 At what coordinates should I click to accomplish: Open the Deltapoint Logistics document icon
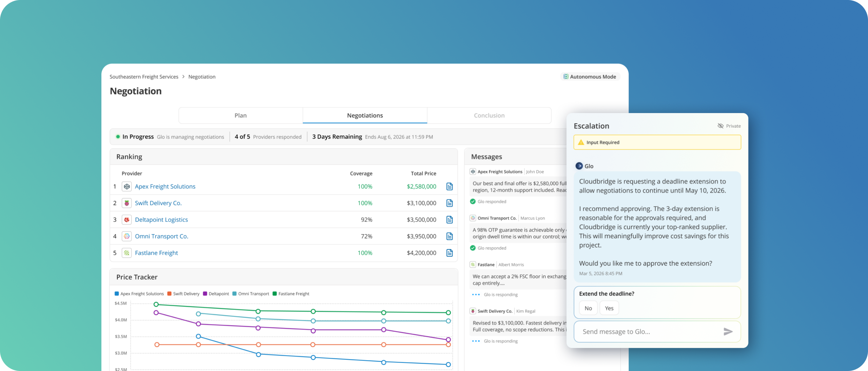(450, 220)
